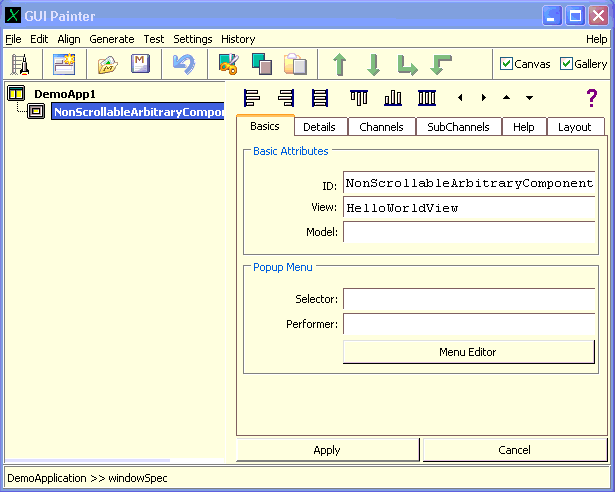Select the NonScrollableArbitraryComponent tree item
615x492 pixels.
click(x=138, y=112)
